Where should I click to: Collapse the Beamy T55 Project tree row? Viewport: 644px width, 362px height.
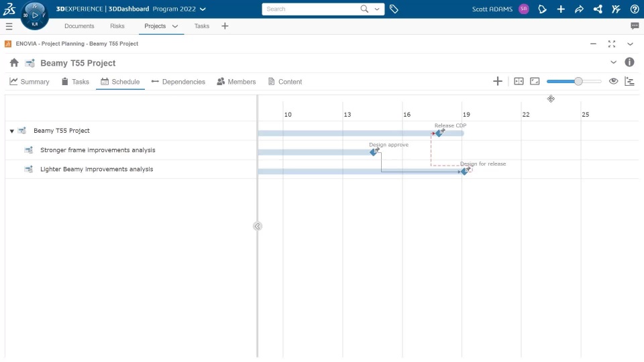[x=12, y=131]
